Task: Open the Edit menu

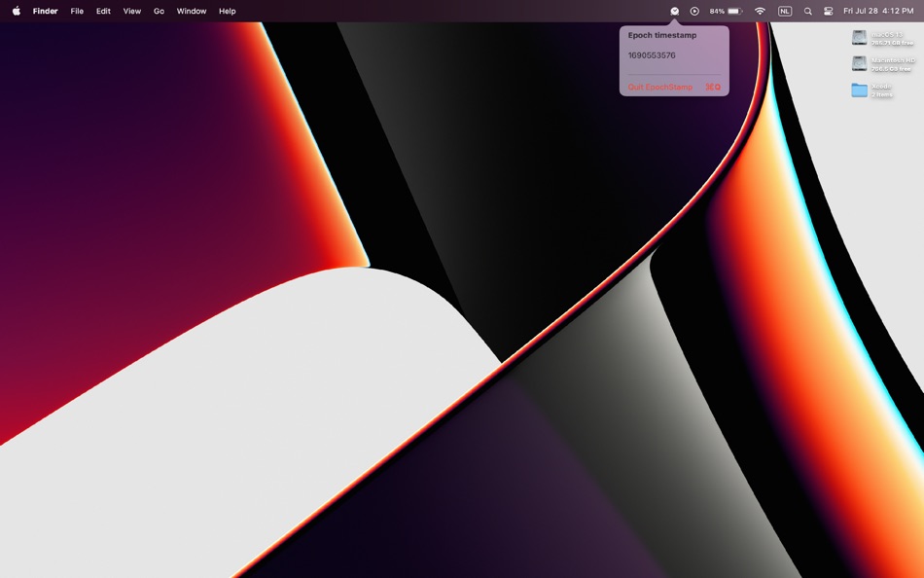Action: click(103, 12)
